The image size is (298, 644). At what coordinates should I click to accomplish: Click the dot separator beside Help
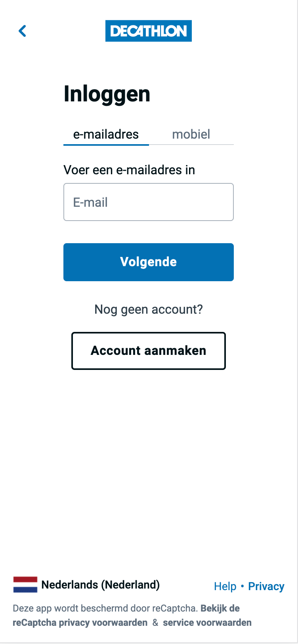pyautogui.click(x=242, y=586)
